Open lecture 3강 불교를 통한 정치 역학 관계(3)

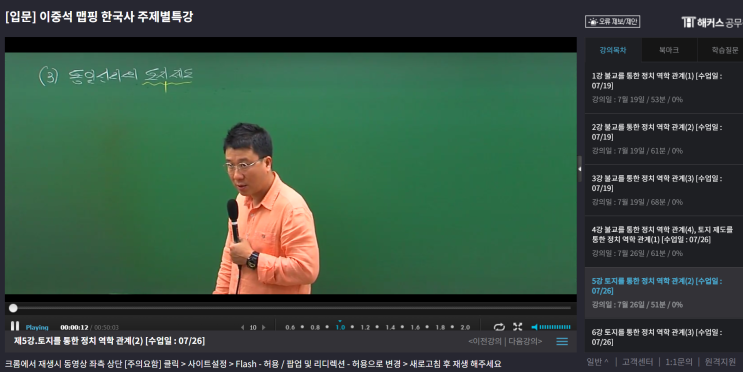pyautogui.click(x=664, y=190)
